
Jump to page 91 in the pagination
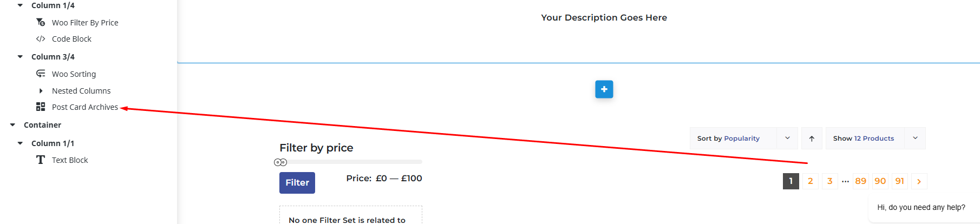pos(900,181)
